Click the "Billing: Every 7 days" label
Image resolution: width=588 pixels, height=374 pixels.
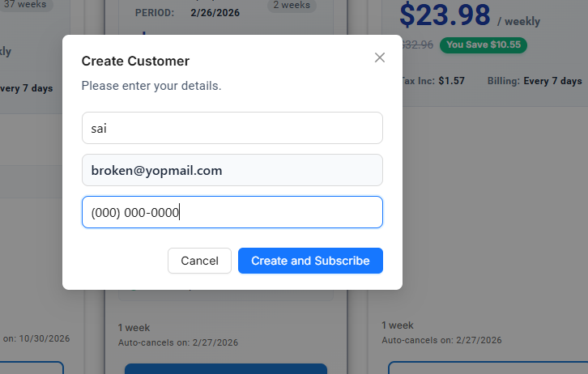[535, 81]
